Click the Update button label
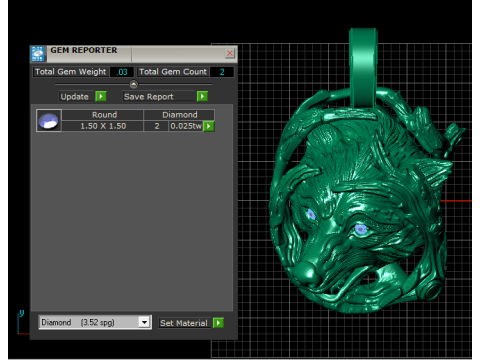Viewport: 480px width, 360px height. (75, 97)
